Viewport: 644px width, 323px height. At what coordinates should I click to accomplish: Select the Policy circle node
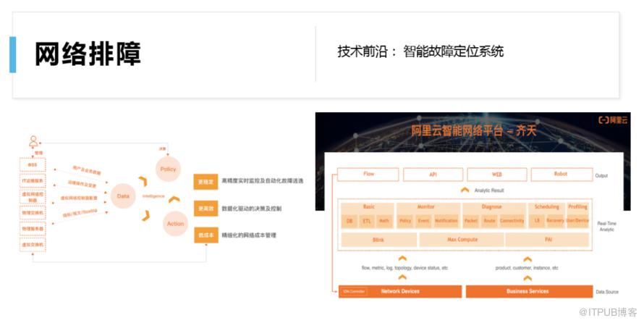[168, 169]
